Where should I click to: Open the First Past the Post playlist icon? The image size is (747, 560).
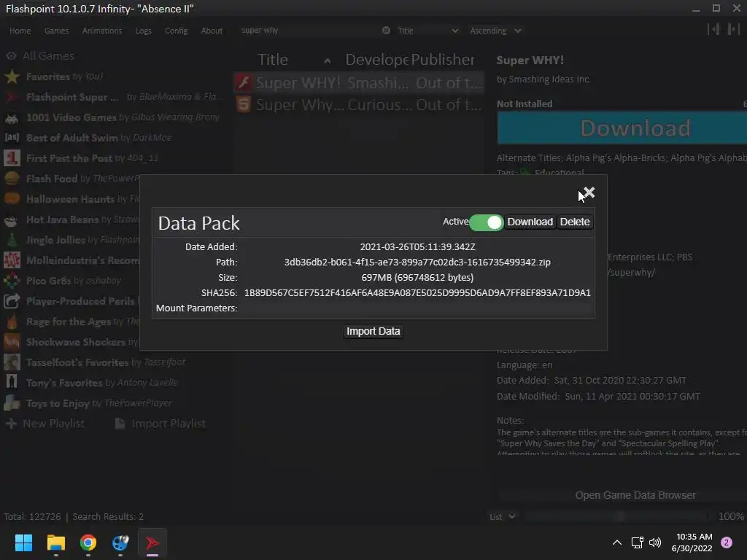(x=12, y=158)
